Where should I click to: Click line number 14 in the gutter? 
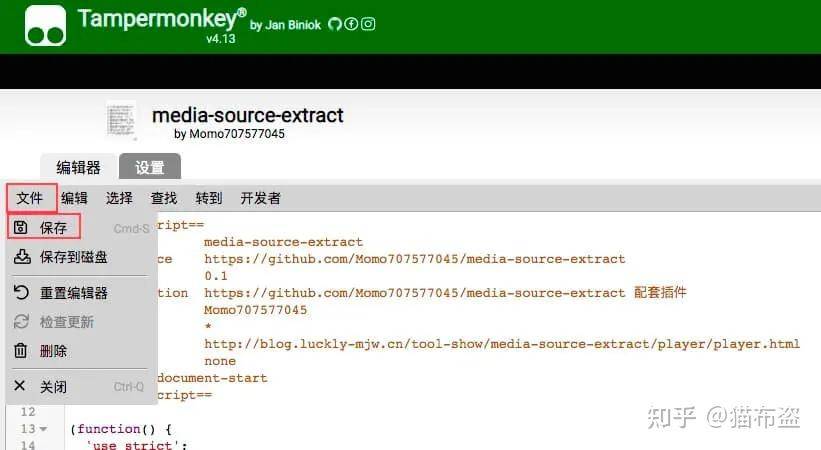pyautogui.click(x=28, y=445)
